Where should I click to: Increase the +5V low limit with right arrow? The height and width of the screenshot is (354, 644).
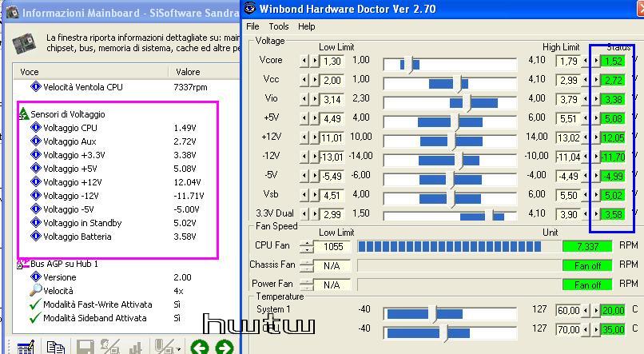click(x=315, y=119)
